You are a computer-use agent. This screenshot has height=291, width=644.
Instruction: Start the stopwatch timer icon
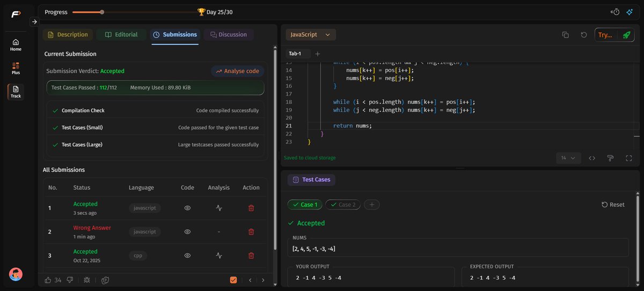point(616,12)
